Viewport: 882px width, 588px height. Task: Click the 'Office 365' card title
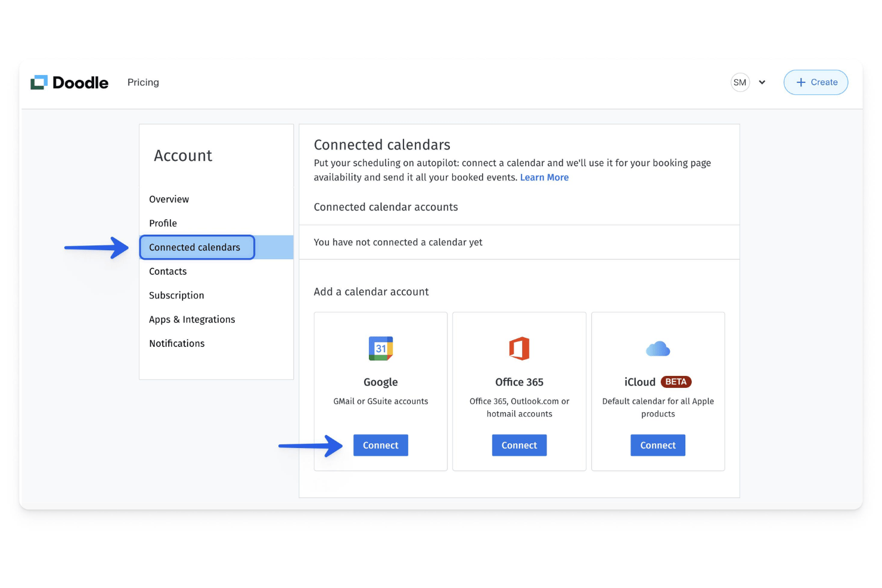click(519, 382)
